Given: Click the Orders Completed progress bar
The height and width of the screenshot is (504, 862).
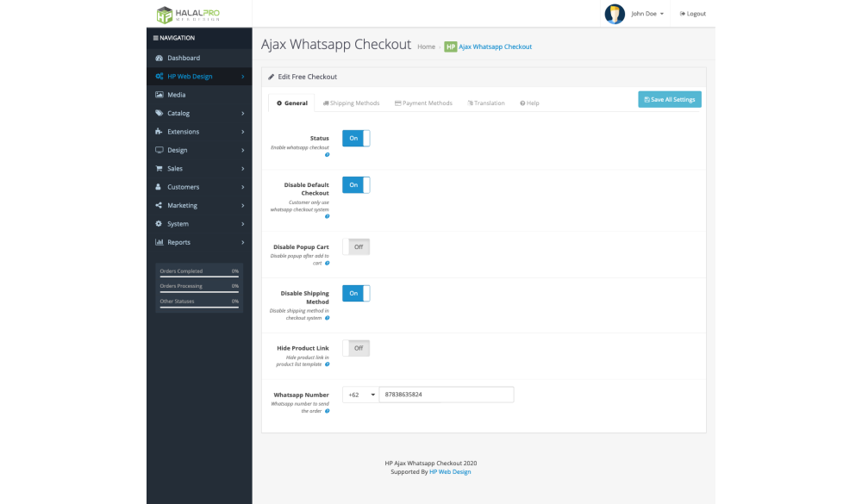Looking at the screenshot, I should tap(199, 277).
